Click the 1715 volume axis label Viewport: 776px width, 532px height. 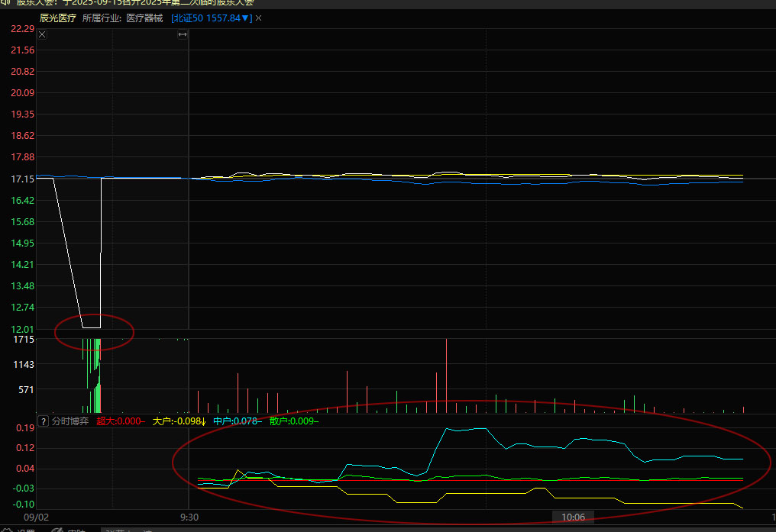[x=24, y=340]
